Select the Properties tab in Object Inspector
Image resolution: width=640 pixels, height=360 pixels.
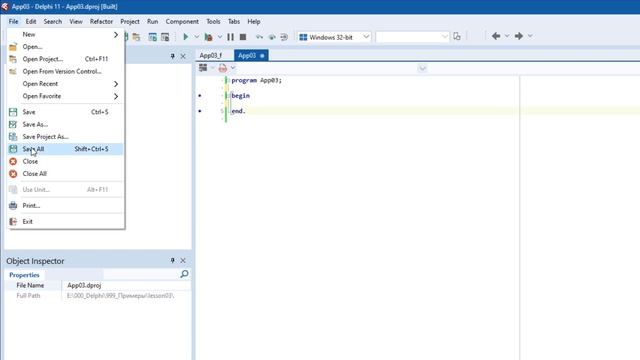coord(24,275)
